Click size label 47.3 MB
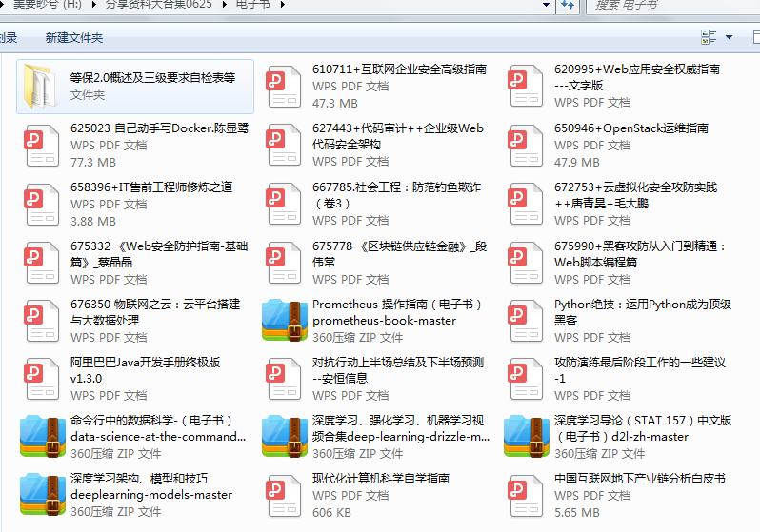Image resolution: width=760 pixels, height=532 pixels. click(335, 103)
